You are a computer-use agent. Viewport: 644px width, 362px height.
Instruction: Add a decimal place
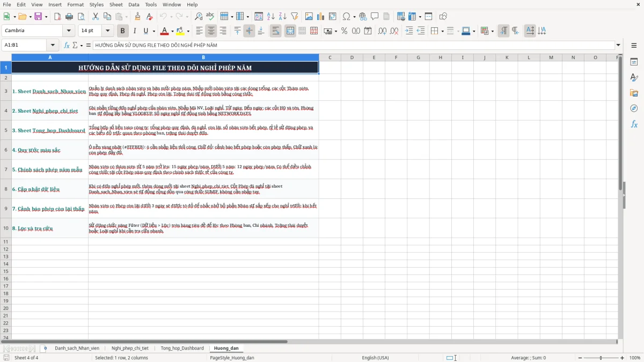coord(383,31)
